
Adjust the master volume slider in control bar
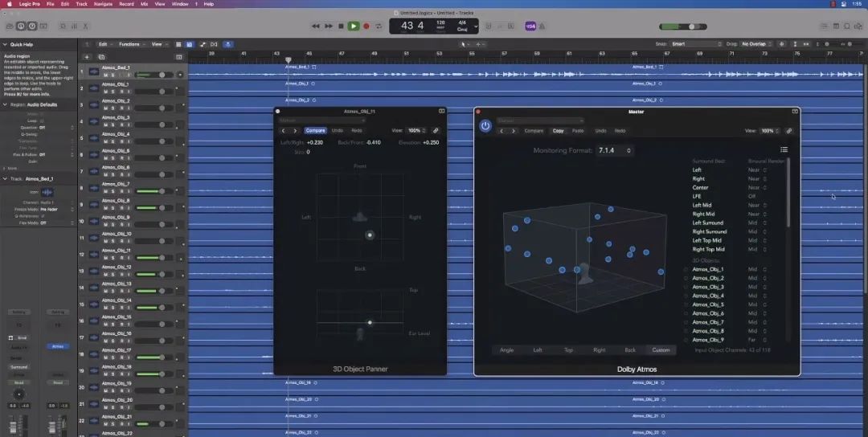(682, 27)
